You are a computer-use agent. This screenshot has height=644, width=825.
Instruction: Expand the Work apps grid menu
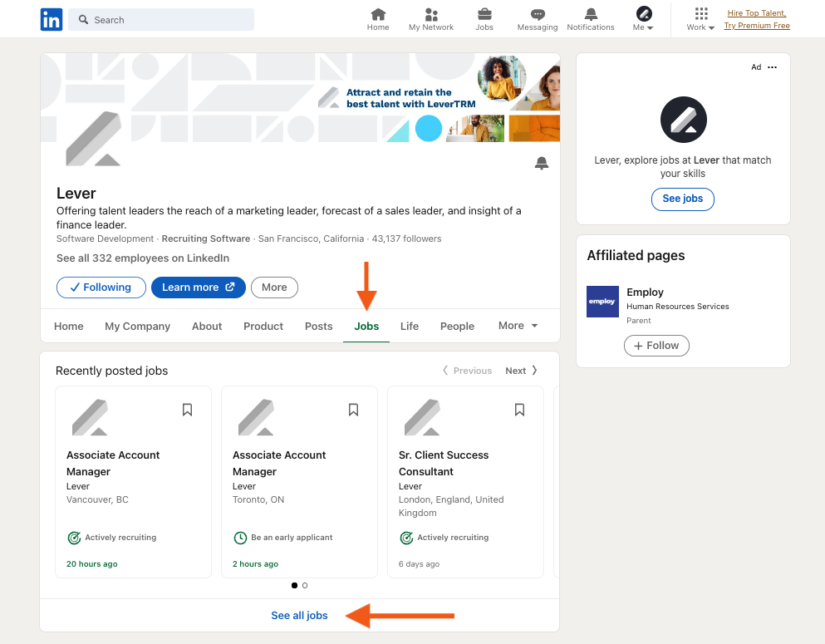(700, 19)
